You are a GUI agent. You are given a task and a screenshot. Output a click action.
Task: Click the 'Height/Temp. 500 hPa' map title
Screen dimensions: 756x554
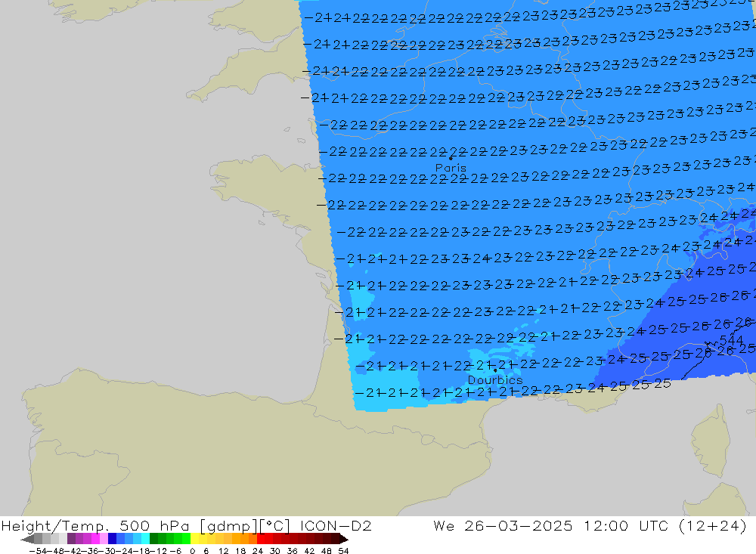click(x=95, y=525)
